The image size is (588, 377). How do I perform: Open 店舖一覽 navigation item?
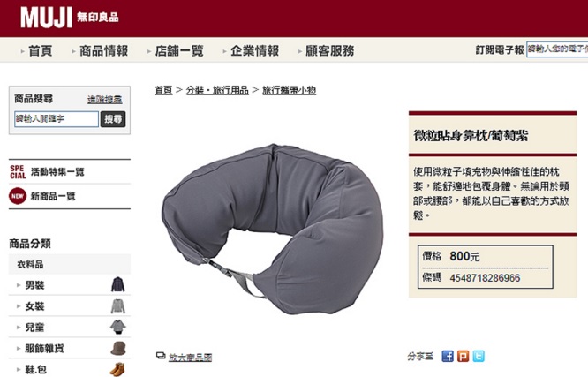pyautogui.click(x=179, y=50)
